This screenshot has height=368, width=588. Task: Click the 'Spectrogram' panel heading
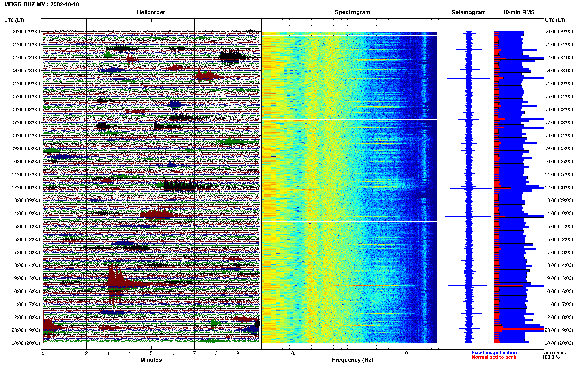pos(352,12)
